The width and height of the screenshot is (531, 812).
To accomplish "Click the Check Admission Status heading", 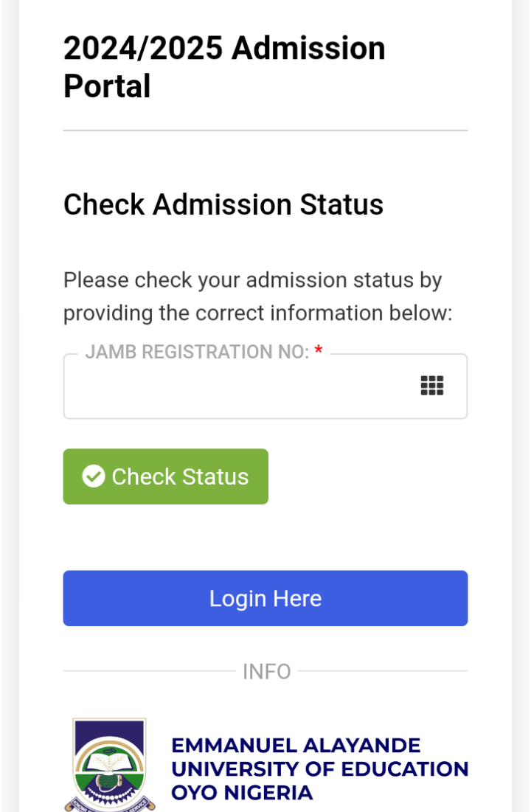I will click(223, 204).
